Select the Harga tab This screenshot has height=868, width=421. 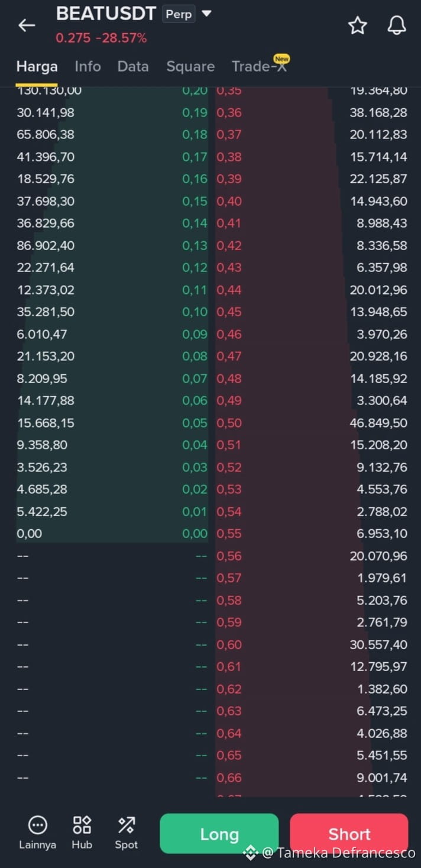pos(37,66)
